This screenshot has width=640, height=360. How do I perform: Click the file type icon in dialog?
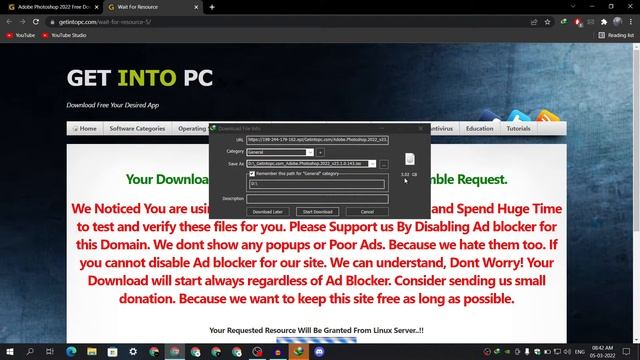(410, 159)
